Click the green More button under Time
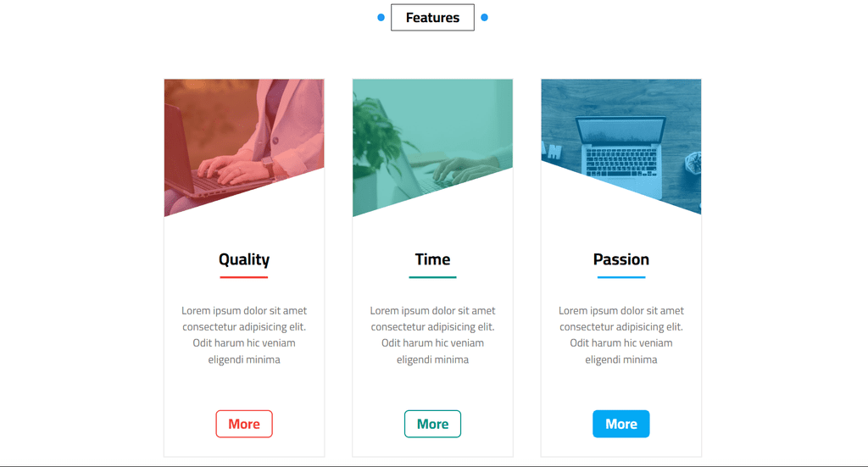The image size is (868, 467). click(432, 424)
